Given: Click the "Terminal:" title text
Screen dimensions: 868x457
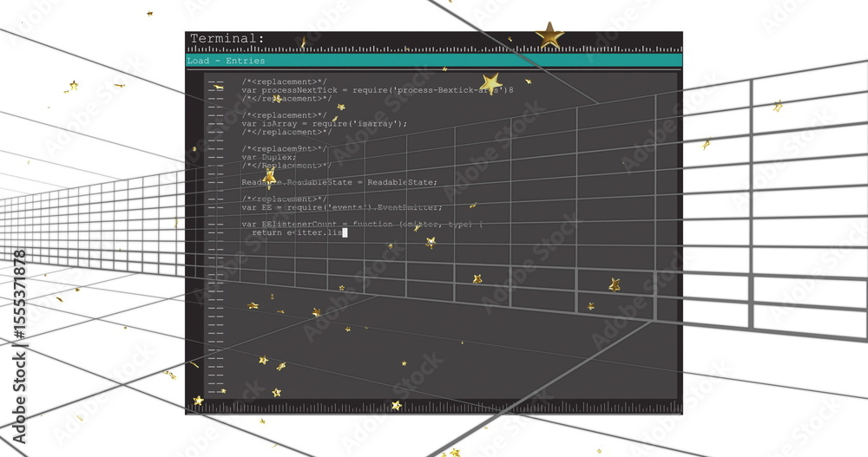Looking at the screenshot, I should 227,39.
